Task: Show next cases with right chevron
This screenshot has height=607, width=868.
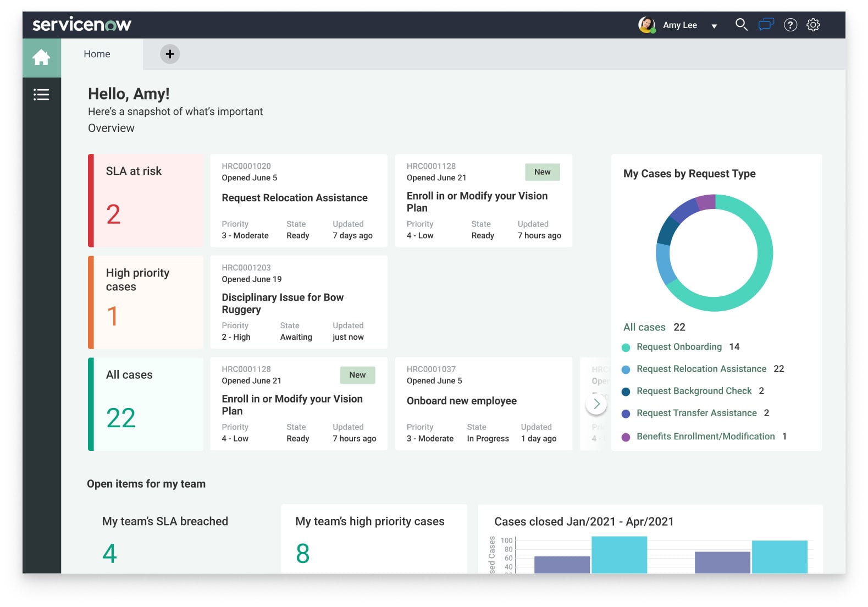Action: [x=596, y=405]
